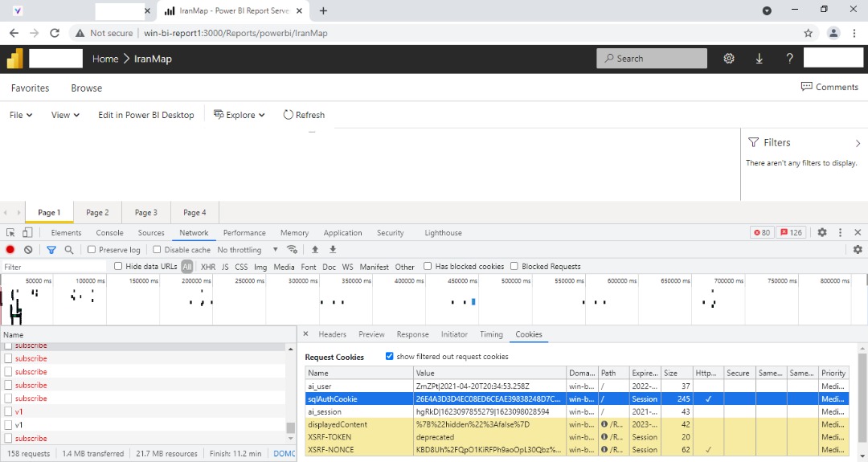The width and height of the screenshot is (868, 462).
Task: Toggle DevTools device toolbar icon
Action: pyautogui.click(x=27, y=233)
